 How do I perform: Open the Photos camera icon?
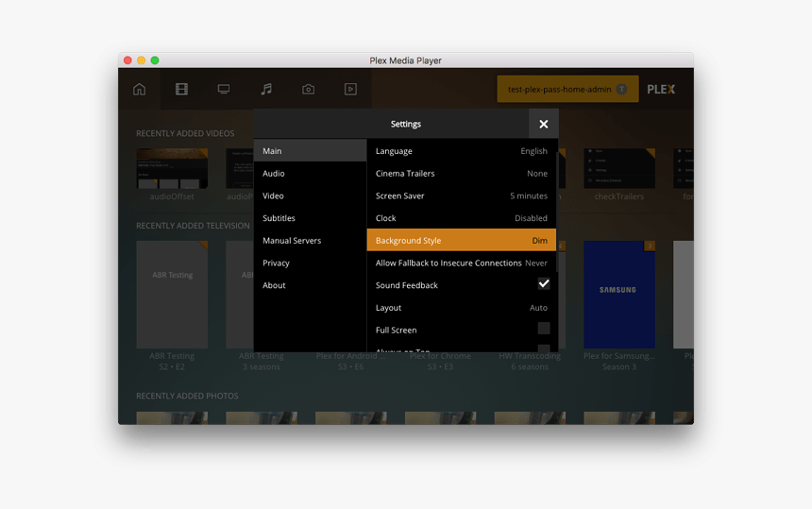pos(308,90)
